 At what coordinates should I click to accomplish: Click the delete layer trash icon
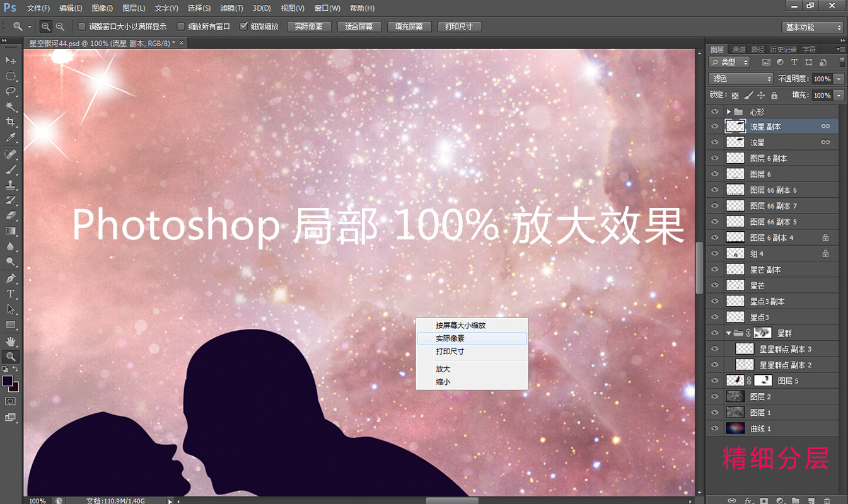827,501
